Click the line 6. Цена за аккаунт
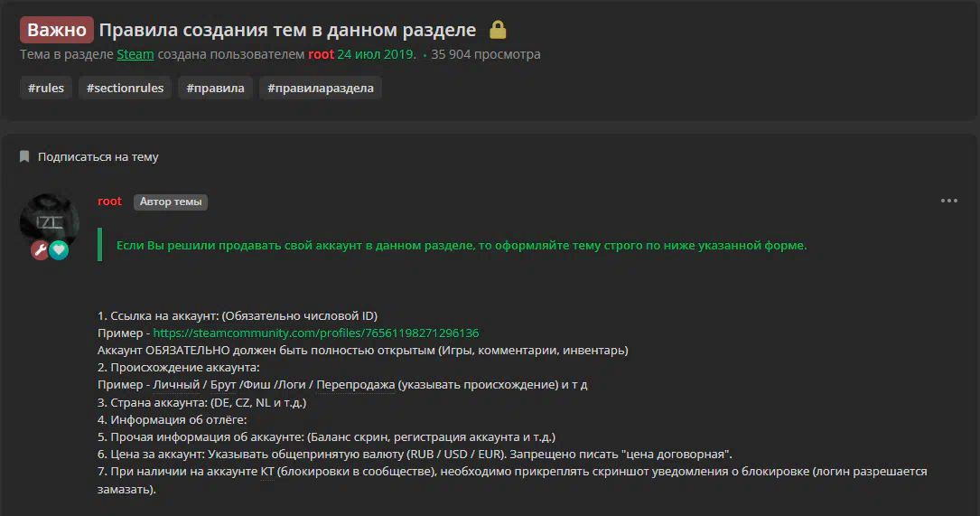 coord(415,454)
